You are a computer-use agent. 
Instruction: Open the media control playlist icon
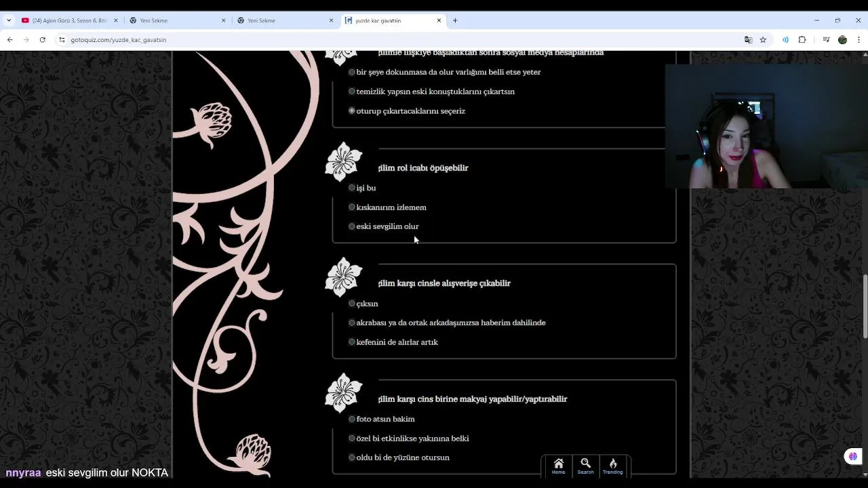pyautogui.click(x=826, y=40)
